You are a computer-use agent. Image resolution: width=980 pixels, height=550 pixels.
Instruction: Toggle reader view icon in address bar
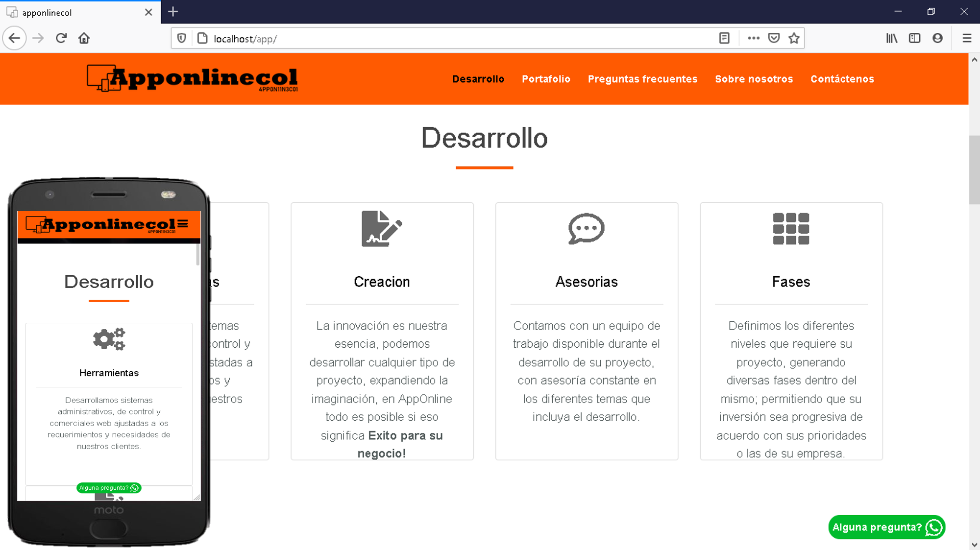[x=724, y=38]
